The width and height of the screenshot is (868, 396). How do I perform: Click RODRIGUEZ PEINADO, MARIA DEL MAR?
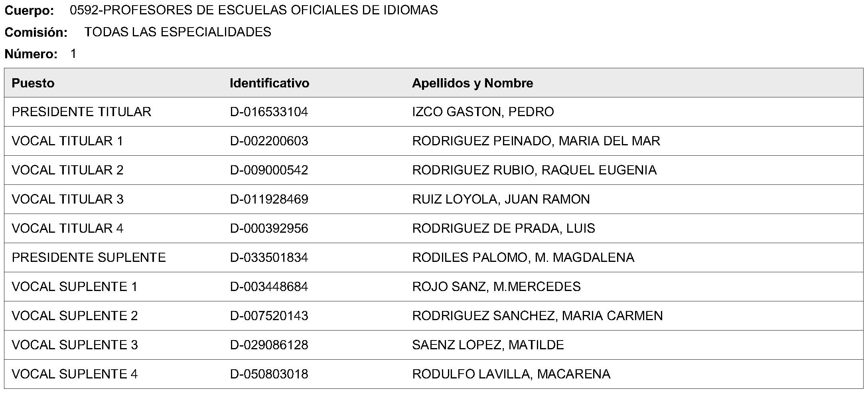coord(536,141)
